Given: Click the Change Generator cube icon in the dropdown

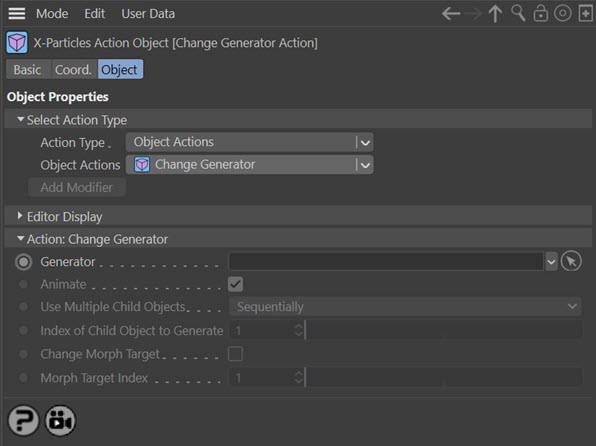Looking at the screenshot, I should [142, 165].
